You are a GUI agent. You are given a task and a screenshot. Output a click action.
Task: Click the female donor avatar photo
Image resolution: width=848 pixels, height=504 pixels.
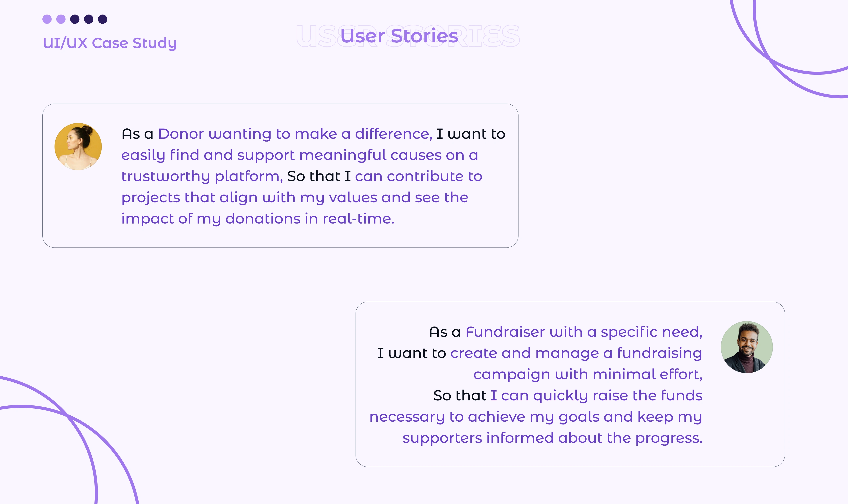click(78, 146)
